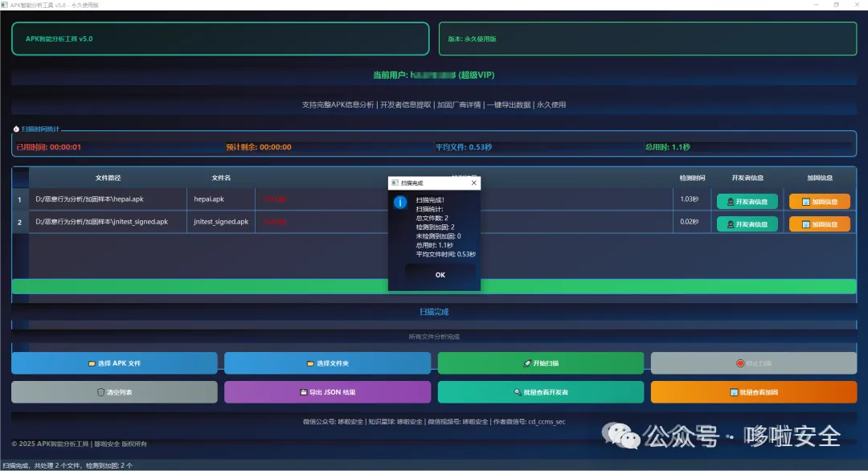
Task: Click 批量查看开发者 button
Action: [541, 392]
